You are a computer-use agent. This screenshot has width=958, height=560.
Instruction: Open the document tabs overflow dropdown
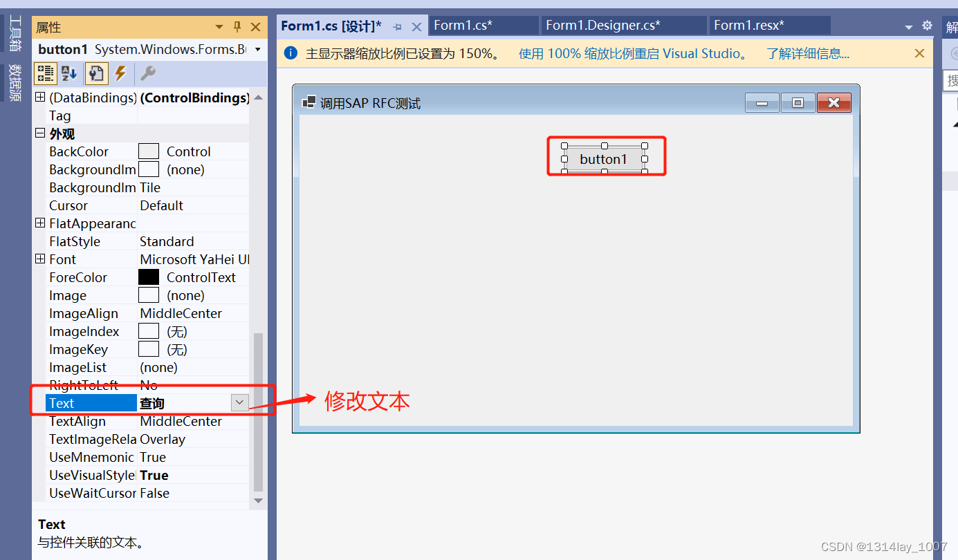pos(909,27)
